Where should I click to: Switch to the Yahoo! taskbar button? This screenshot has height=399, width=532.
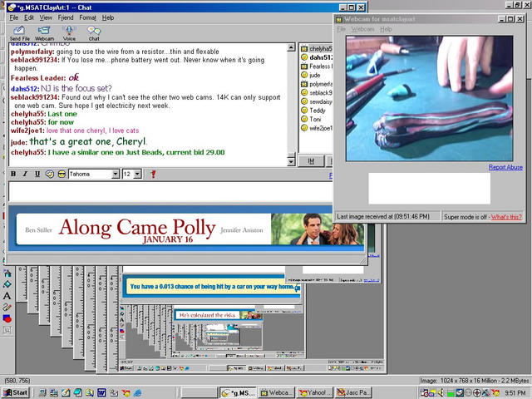314,393
